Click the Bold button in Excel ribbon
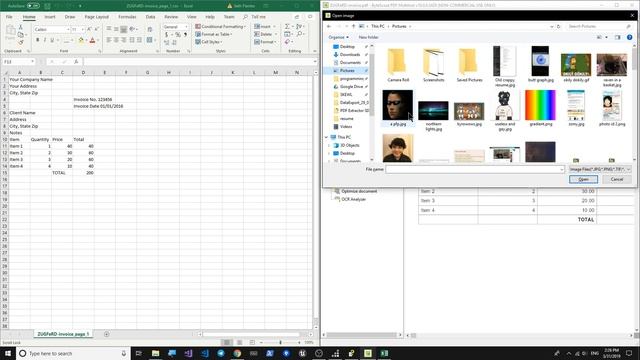The height and width of the screenshot is (360, 640). pos(38,40)
